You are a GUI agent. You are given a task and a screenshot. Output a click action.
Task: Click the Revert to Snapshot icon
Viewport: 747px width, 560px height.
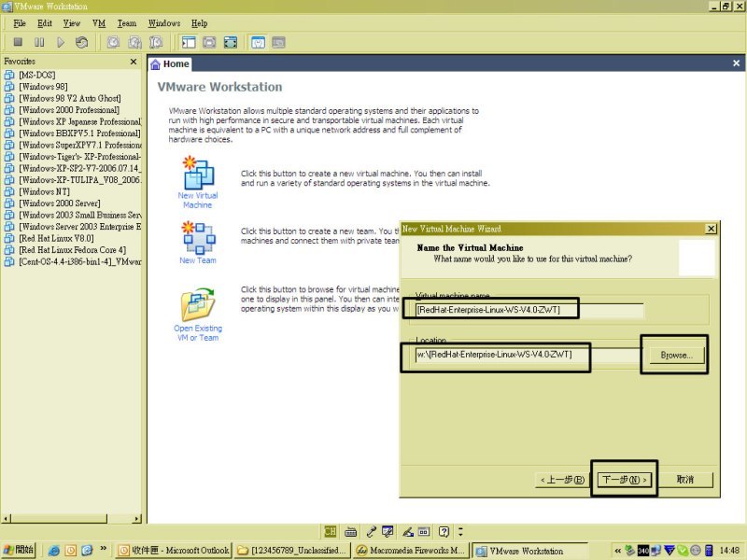[134, 42]
